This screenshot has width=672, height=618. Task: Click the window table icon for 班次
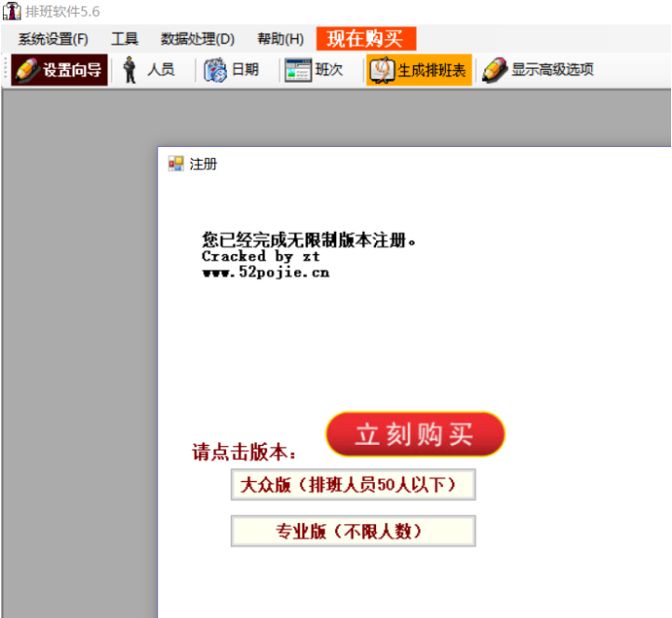(x=298, y=70)
